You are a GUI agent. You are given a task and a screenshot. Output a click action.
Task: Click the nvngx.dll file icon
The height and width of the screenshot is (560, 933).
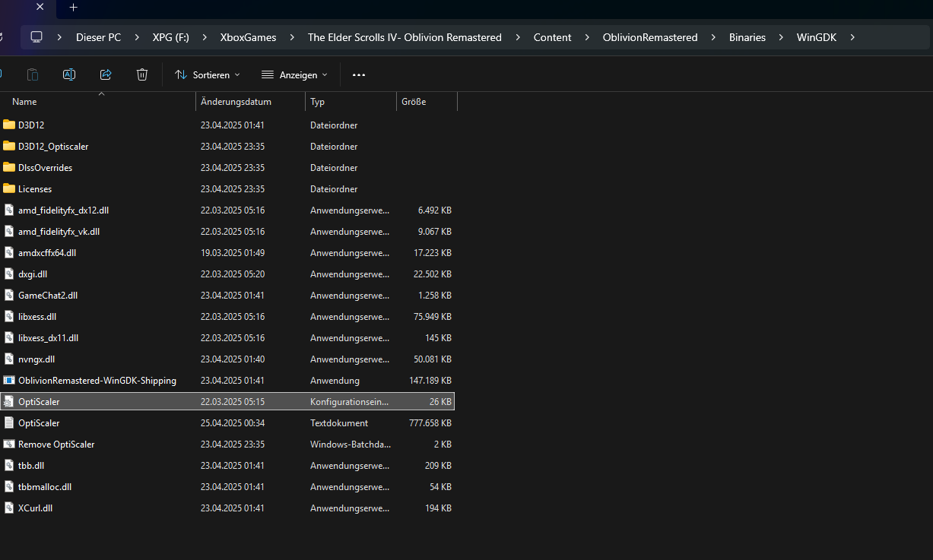(9, 359)
